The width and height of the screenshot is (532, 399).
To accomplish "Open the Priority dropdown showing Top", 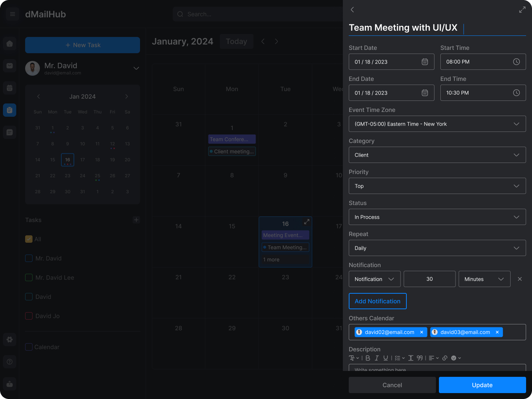I will 437,186.
